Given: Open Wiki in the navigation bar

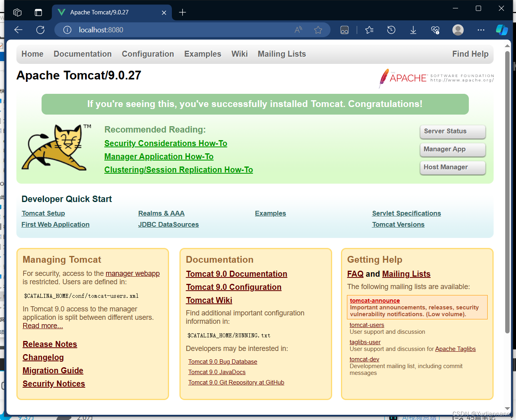Looking at the screenshot, I should pos(239,54).
